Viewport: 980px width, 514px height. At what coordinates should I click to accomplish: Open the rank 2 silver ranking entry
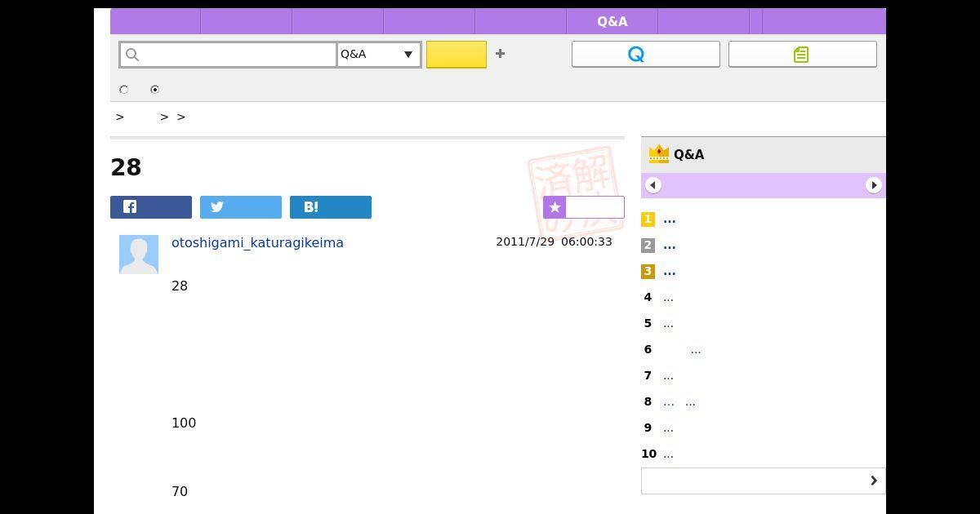click(670, 246)
